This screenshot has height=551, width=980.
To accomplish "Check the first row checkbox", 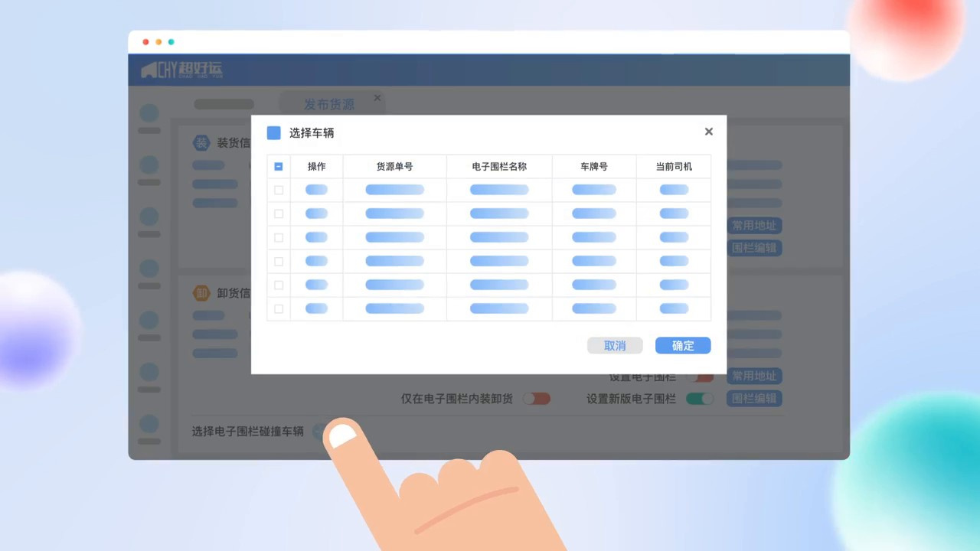I will pyautogui.click(x=279, y=191).
